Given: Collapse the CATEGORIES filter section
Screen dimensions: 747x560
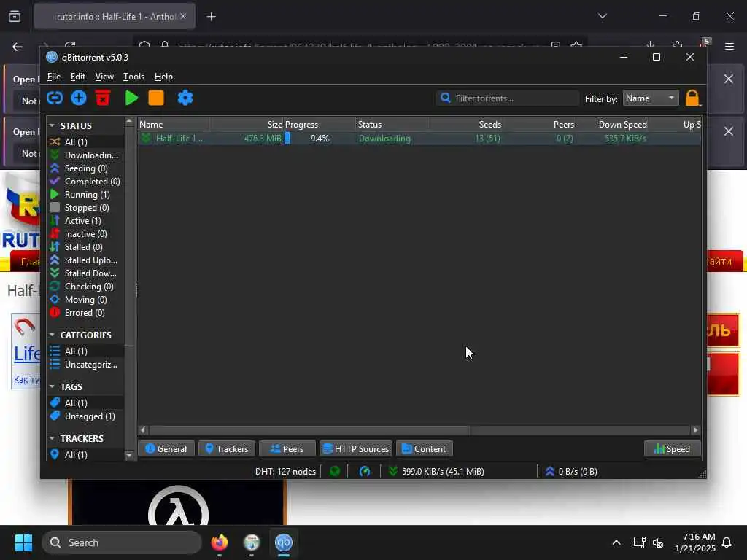Looking at the screenshot, I should click(52, 335).
